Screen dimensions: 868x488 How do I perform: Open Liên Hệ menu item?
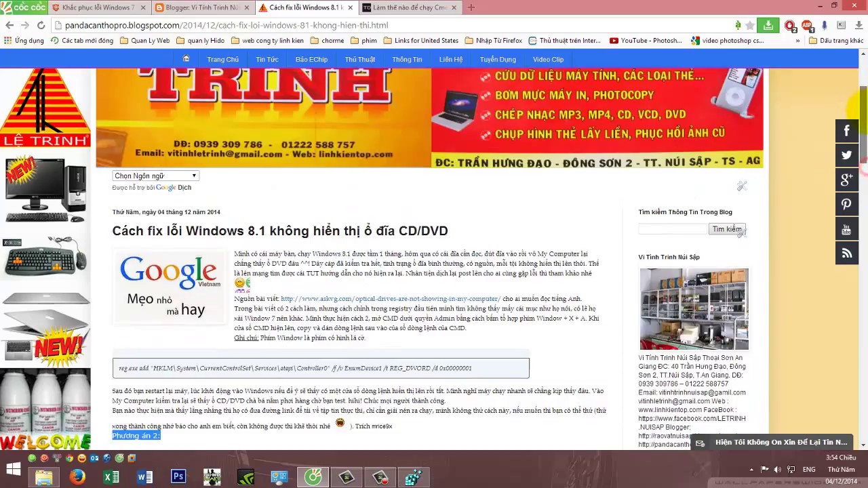tap(451, 60)
